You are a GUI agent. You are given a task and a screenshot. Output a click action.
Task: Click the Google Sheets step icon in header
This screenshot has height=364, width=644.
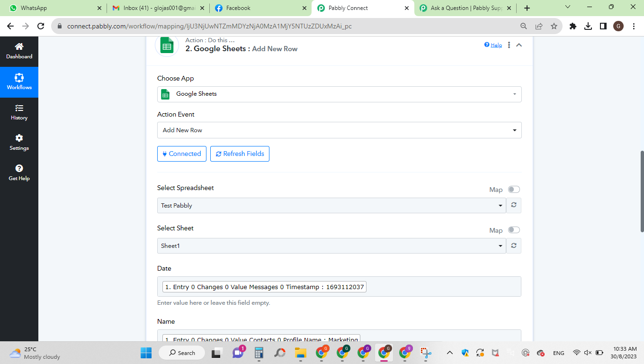(x=167, y=46)
